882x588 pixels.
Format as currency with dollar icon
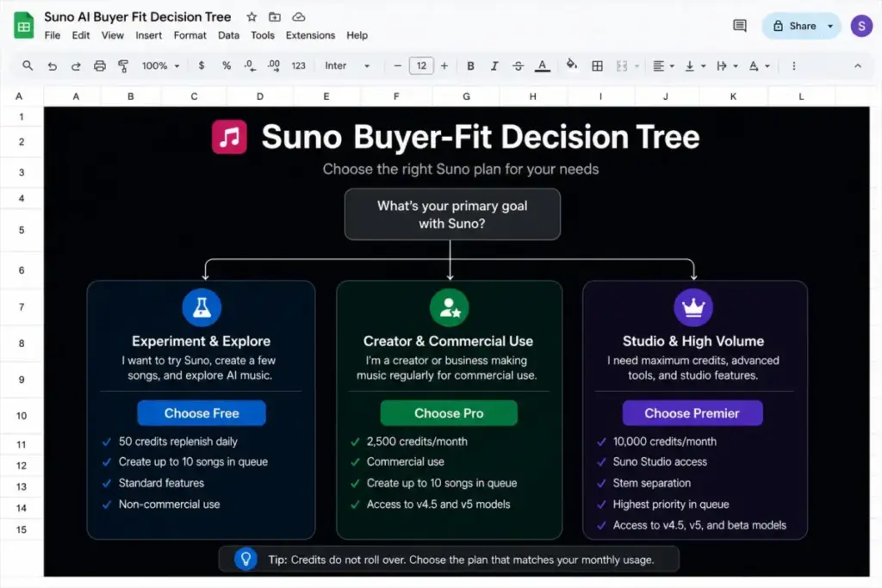click(202, 65)
